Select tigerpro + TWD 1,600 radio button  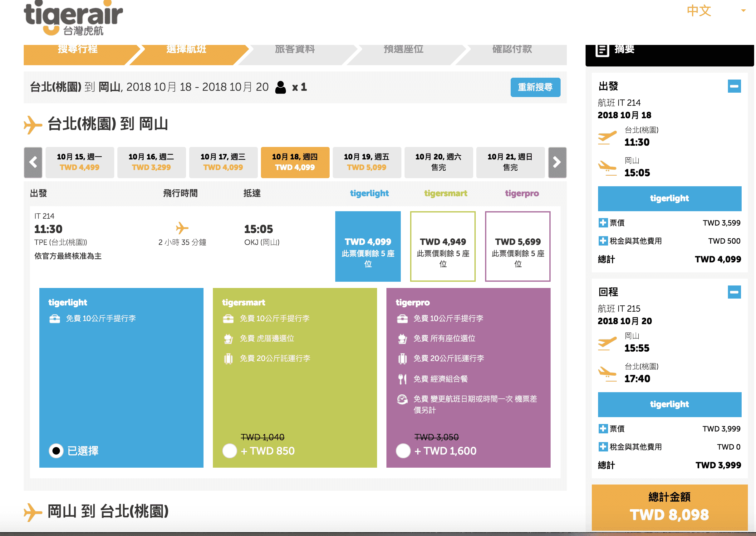403,451
